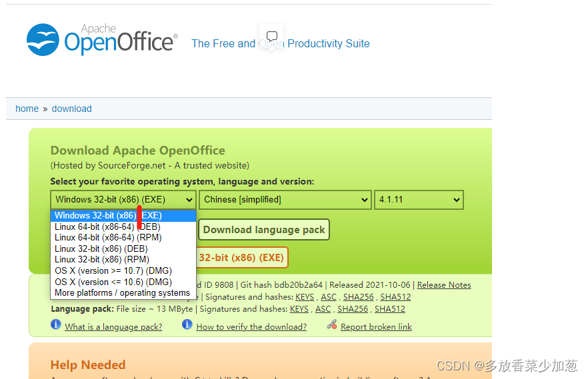Click the Help Needed heading

pos(88,365)
